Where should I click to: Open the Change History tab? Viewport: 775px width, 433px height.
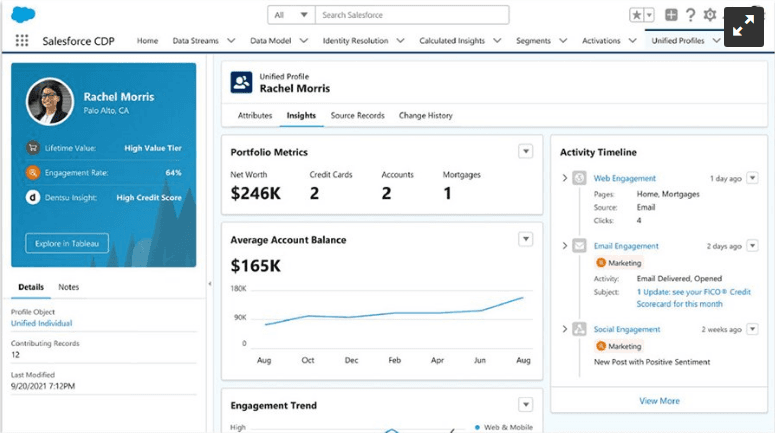425,116
